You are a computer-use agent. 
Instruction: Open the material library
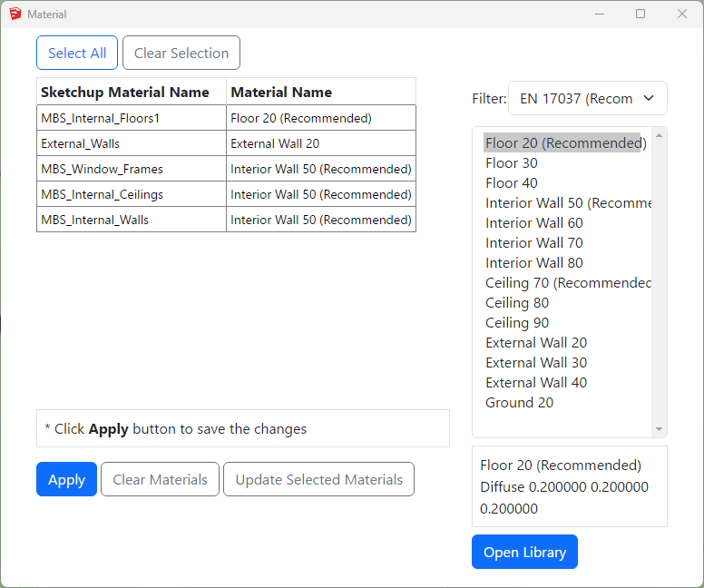[x=524, y=553]
